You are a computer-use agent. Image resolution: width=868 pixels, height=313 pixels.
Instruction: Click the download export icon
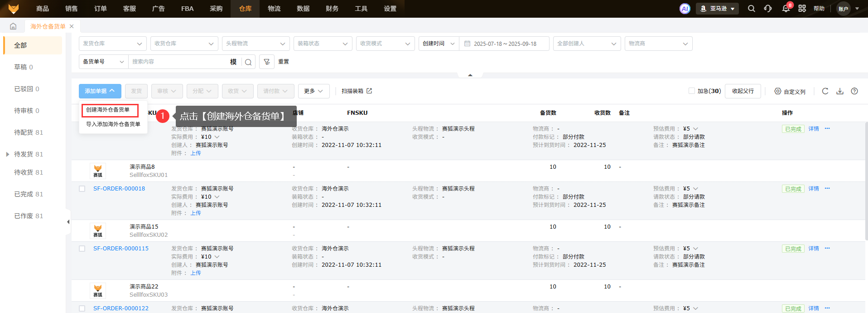(x=839, y=91)
